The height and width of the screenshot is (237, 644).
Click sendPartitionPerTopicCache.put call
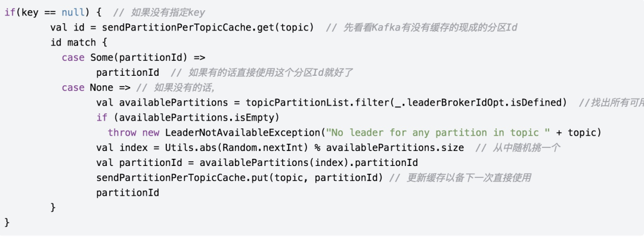point(240,177)
